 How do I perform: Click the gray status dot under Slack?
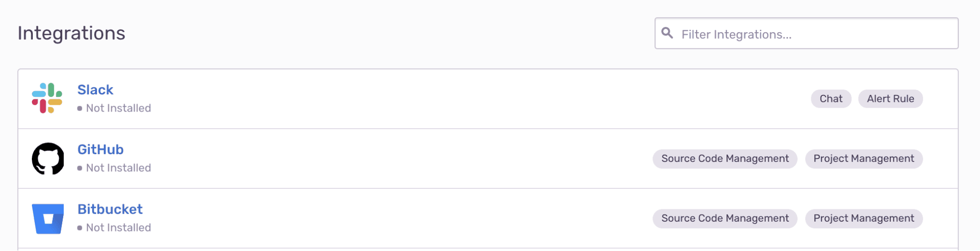click(79, 109)
